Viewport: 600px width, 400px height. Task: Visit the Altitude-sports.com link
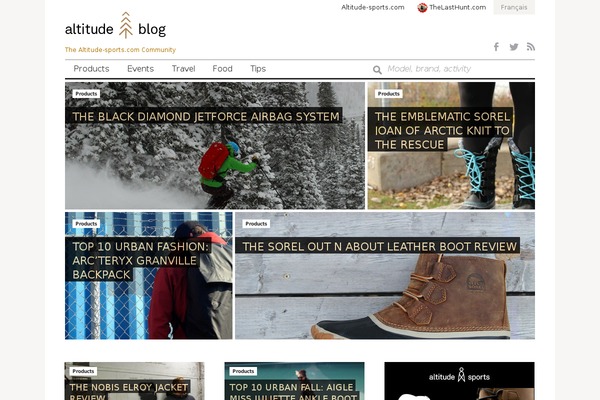pos(373,7)
